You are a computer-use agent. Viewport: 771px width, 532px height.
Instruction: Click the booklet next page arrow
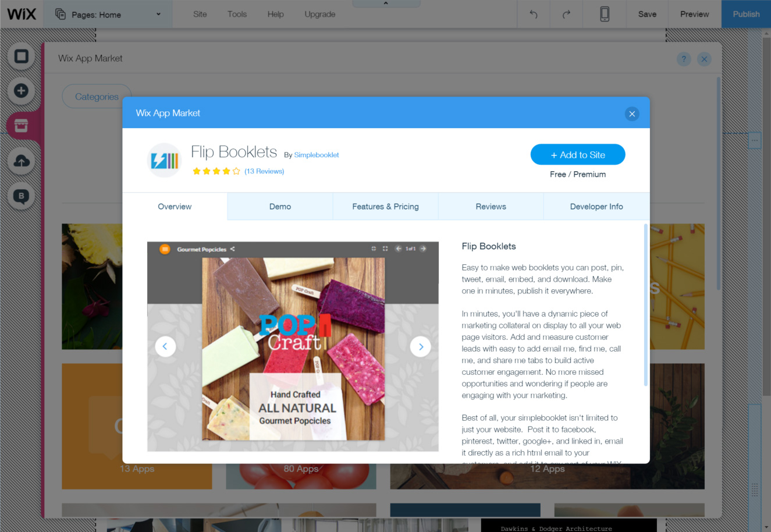coord(423,249)
